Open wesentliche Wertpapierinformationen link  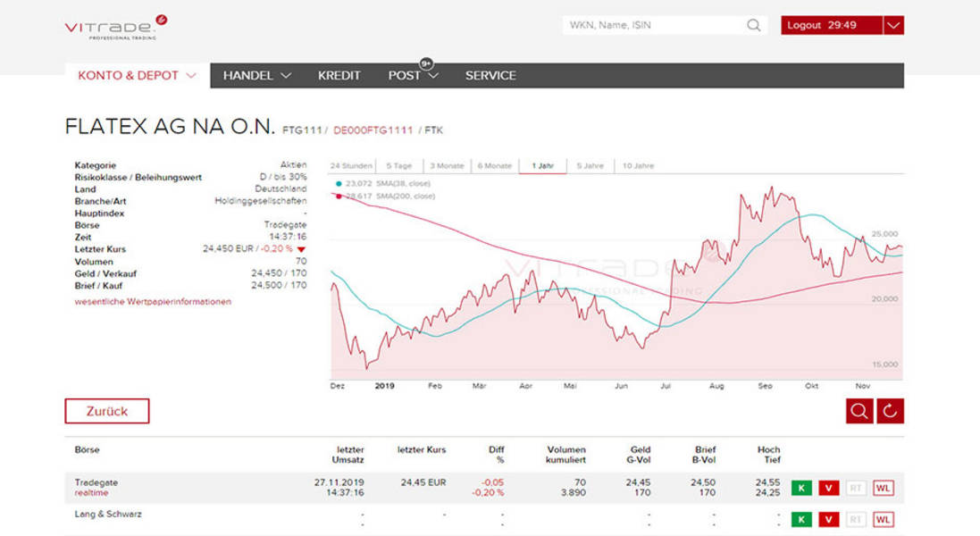pyautogui.click(x=153, y=302)
